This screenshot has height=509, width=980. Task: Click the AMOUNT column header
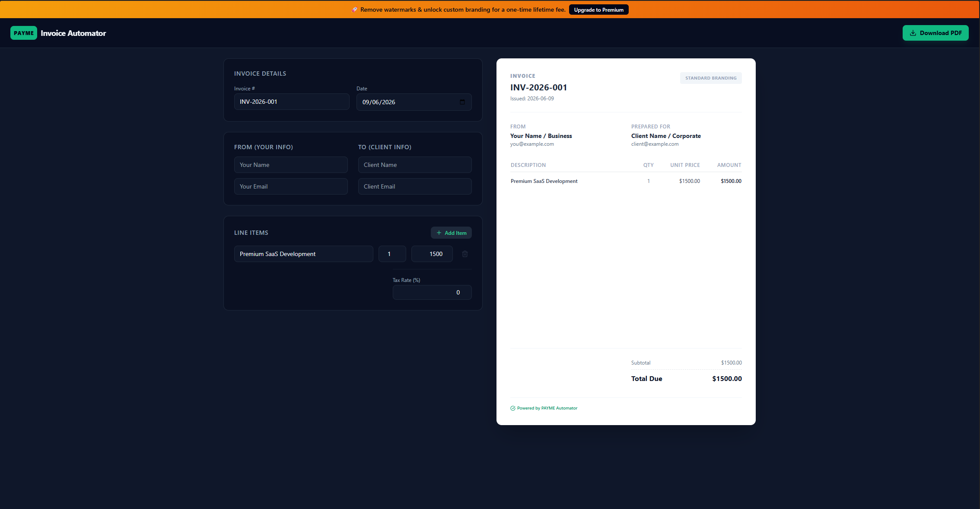tap(729, 165)
